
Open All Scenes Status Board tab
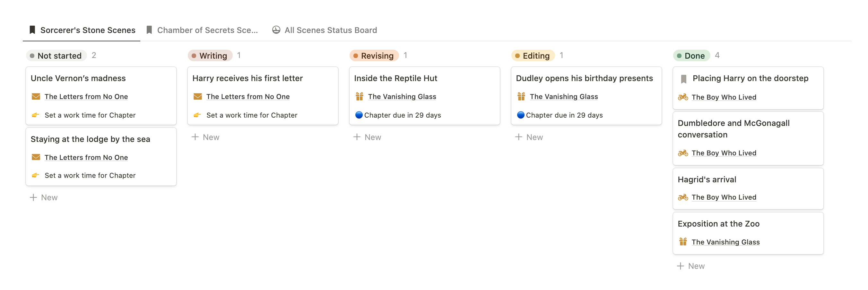(x=325, y=30)
